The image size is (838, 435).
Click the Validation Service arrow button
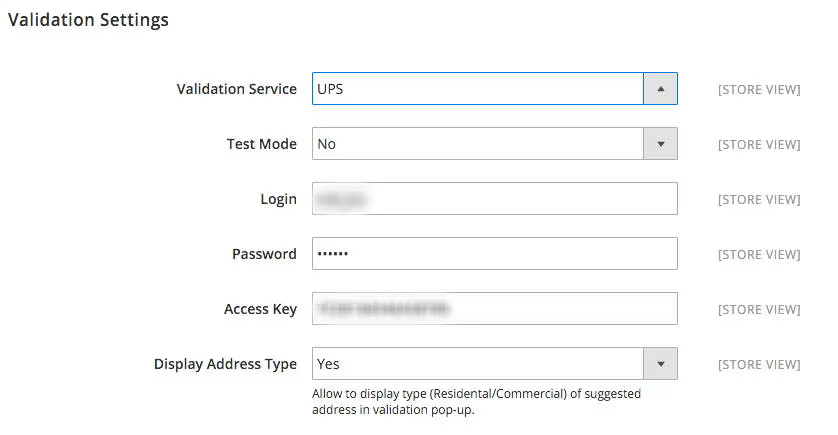coord(660,89)
